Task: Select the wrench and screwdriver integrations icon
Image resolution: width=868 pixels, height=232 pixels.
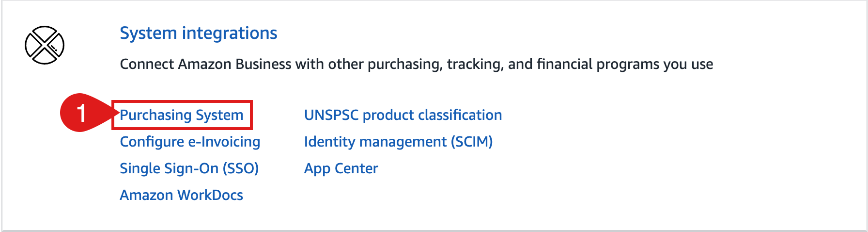Action: tap(45, 45)
